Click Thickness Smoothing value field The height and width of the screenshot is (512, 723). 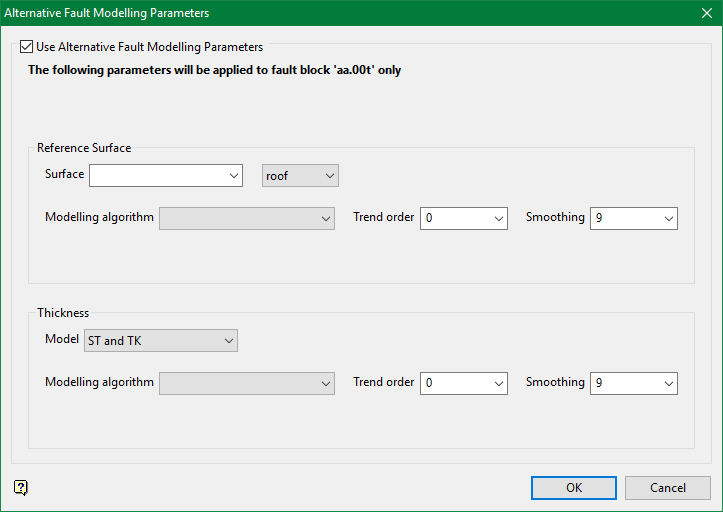(x=624, y=383)
